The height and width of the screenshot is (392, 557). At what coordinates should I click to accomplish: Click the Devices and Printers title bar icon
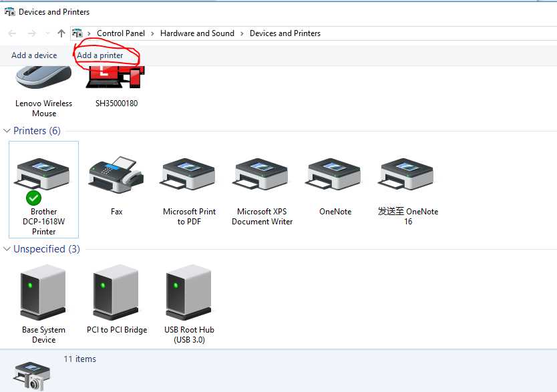point(9,12)
